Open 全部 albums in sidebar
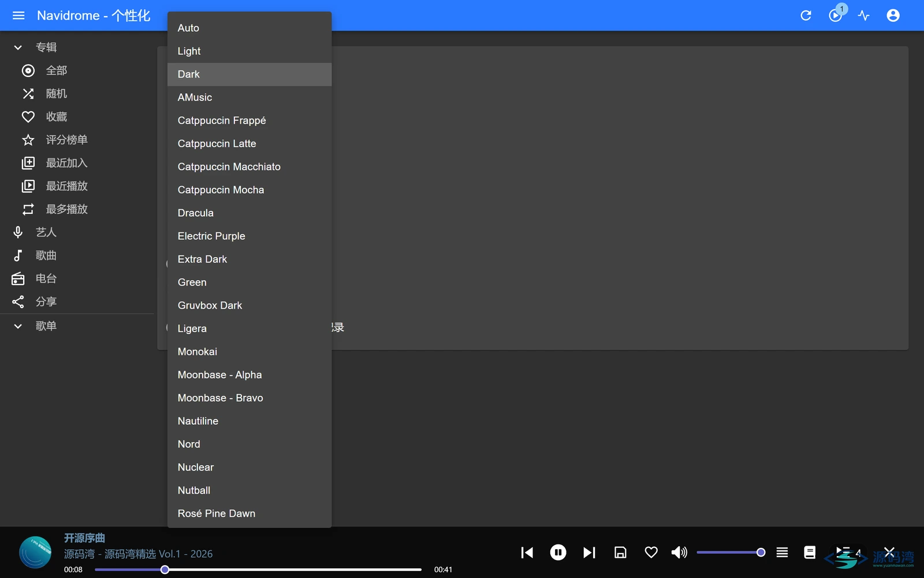Screen dimensions: 924x578 click(x=77, y=71)
